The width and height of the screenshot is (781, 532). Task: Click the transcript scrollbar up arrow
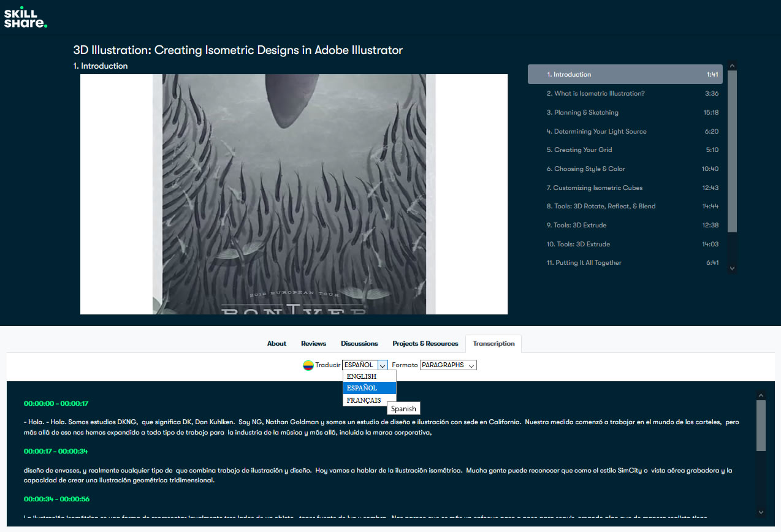click(x=761, y=396)
